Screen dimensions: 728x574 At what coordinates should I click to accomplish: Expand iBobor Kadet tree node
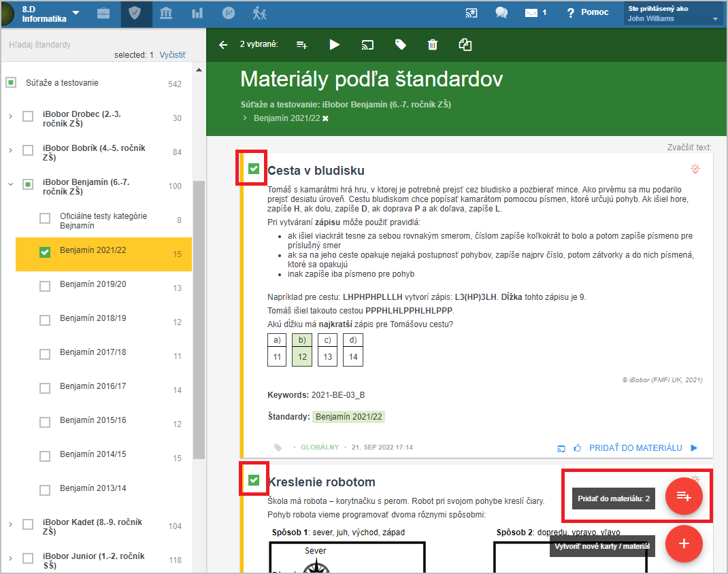tap(11, 524)
